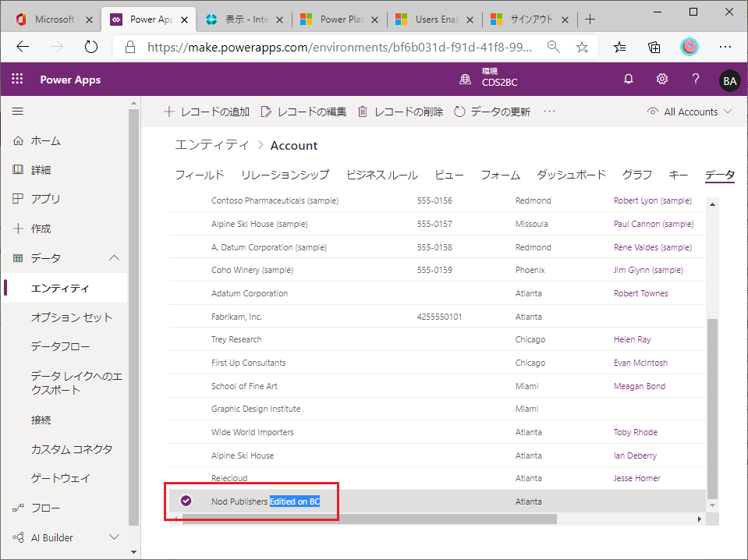Collapse the left navigation hamburger menu
The height and width of the screenshot is (560, 748).
(18, 111)
